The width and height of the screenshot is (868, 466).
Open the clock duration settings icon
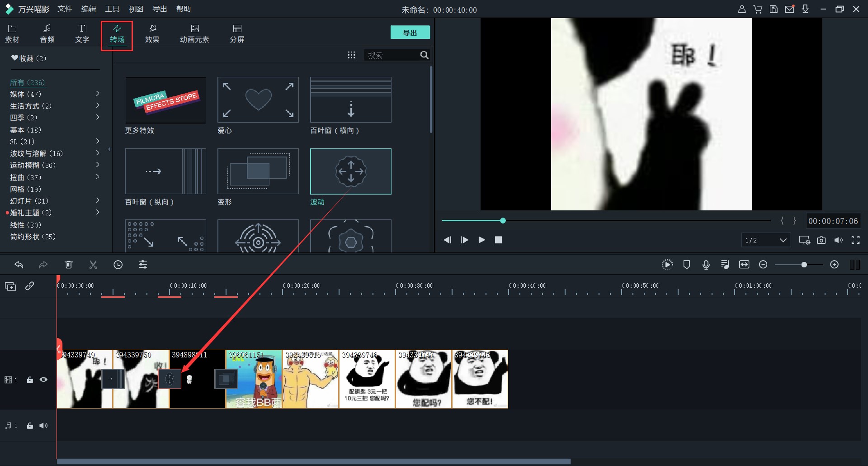pos(118,265)
